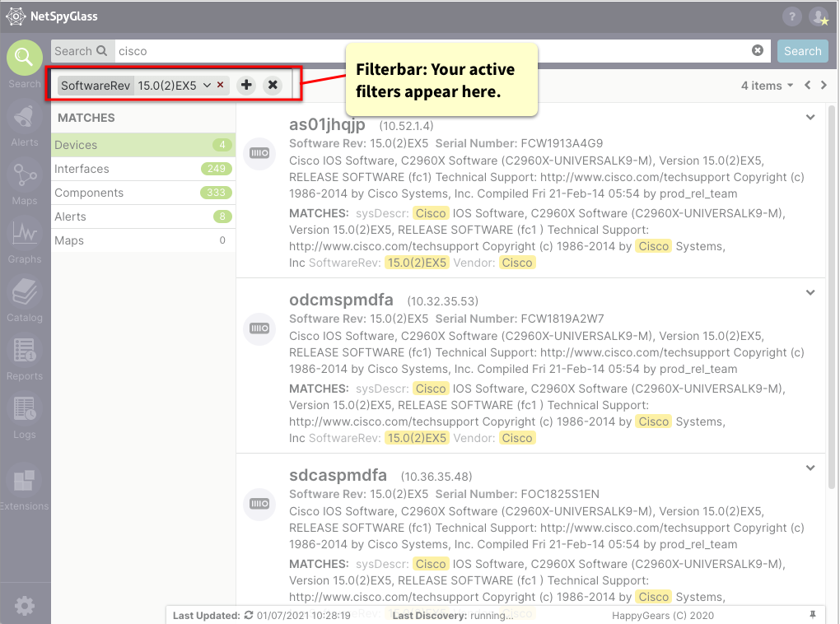
Task: Open the Catalog sidebar icon
Action: pyautogui.click(x=24, y=292)
